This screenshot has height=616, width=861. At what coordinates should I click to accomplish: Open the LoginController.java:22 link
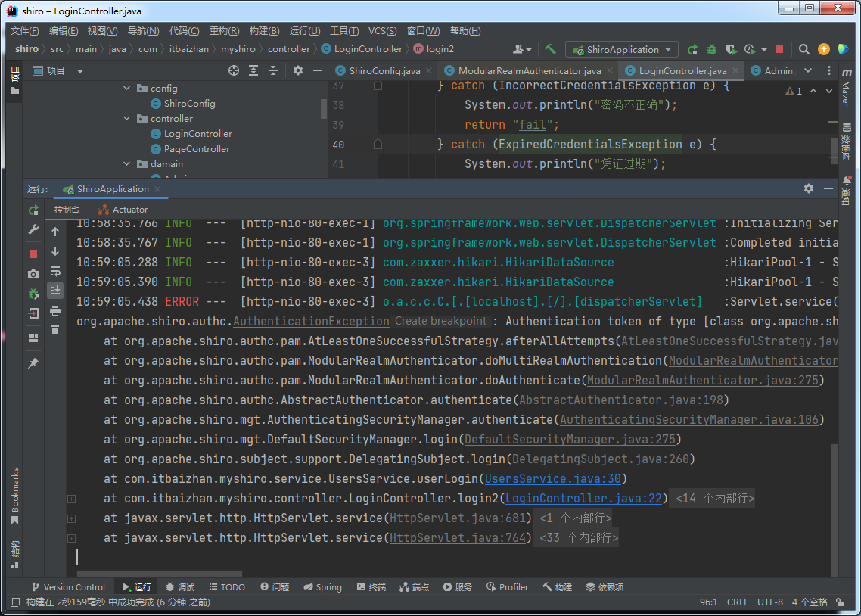[583, 499]
